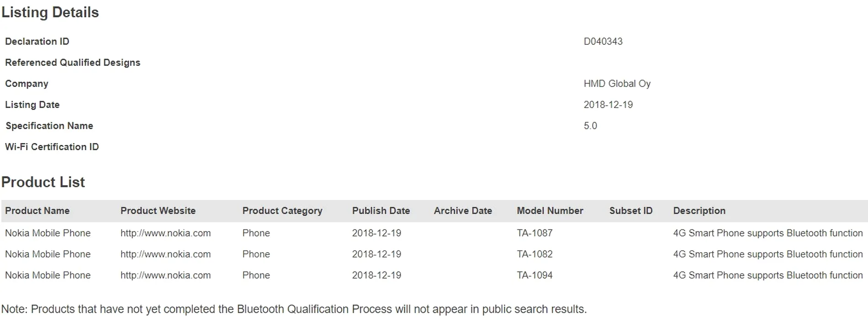Click model number TA-1094
The width and height of the screenshot is (868, 320).
tap(535, 275)
